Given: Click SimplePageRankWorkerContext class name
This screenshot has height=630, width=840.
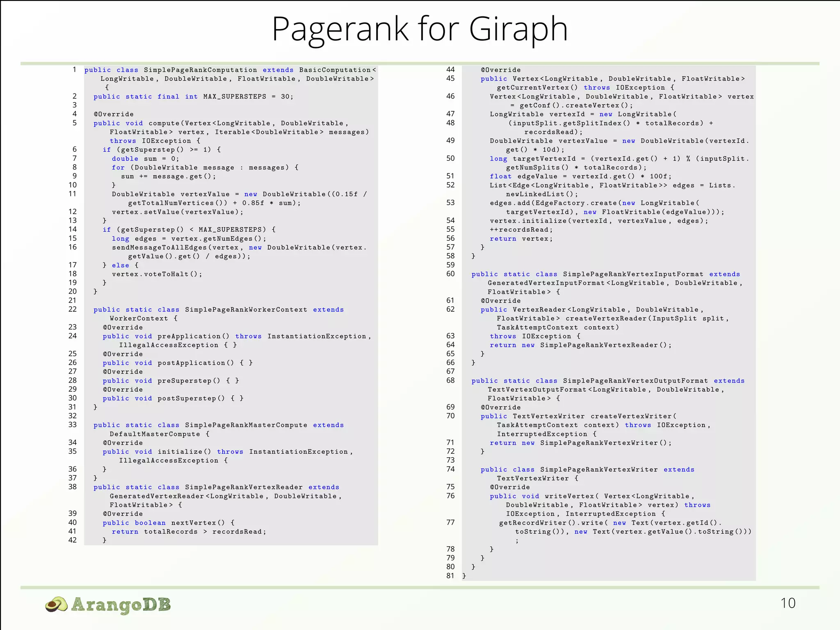Looking at the screenshot, I should click(x=246, y=310).
